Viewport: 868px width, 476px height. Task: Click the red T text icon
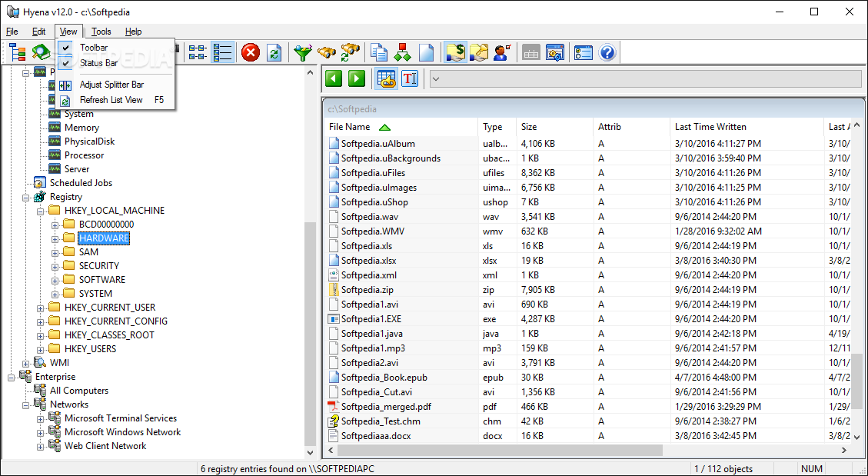tap(409, 78)
